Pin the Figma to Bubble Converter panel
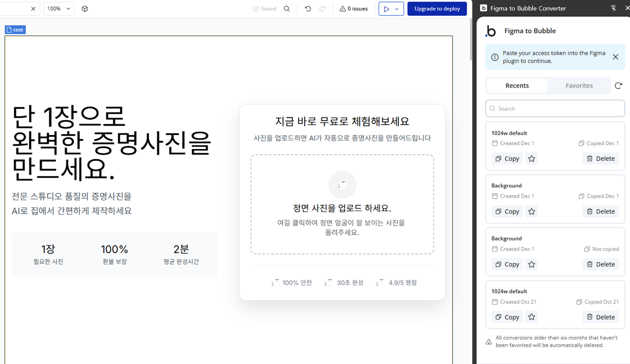 click(614, 8)
